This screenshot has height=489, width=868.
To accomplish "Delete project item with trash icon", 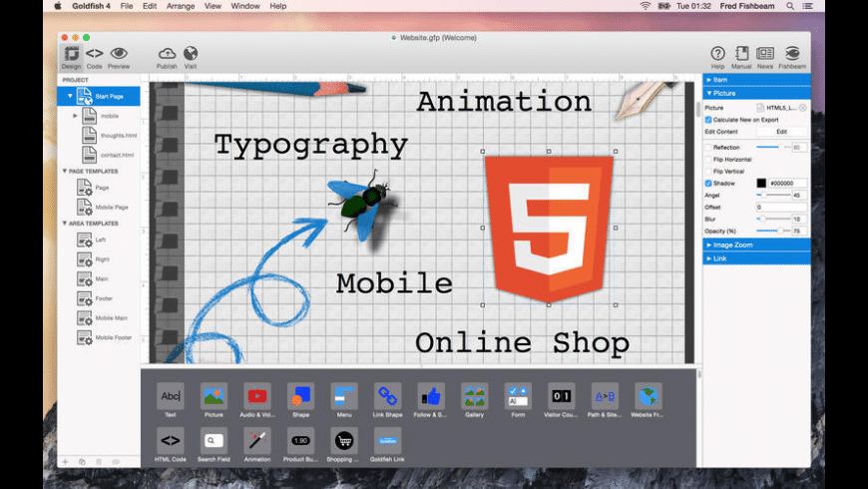I will [x=99, y=461].
